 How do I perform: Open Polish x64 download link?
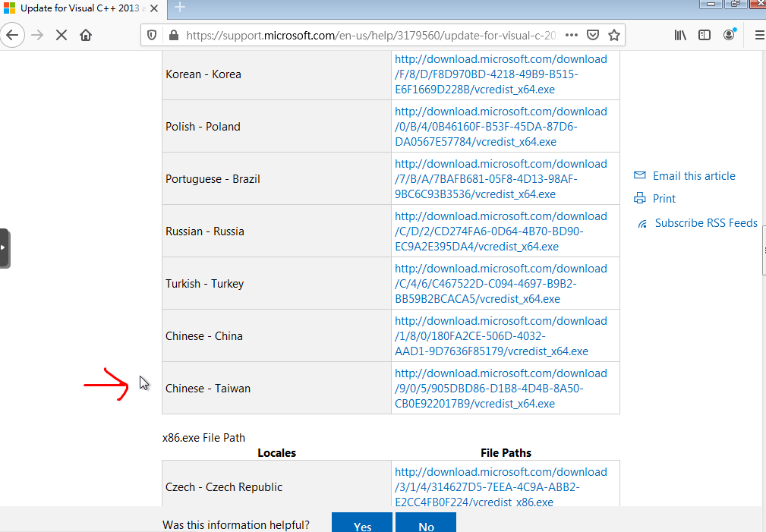501,127
